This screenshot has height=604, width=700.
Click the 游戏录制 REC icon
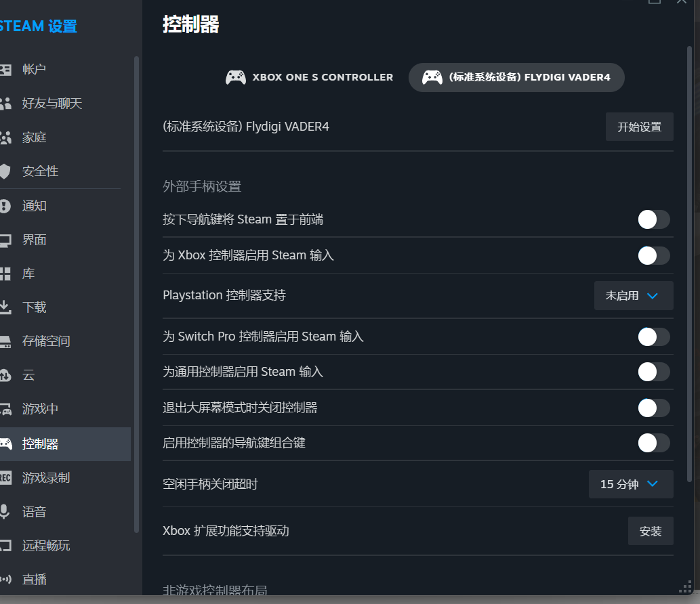click(x=5, y=477)
